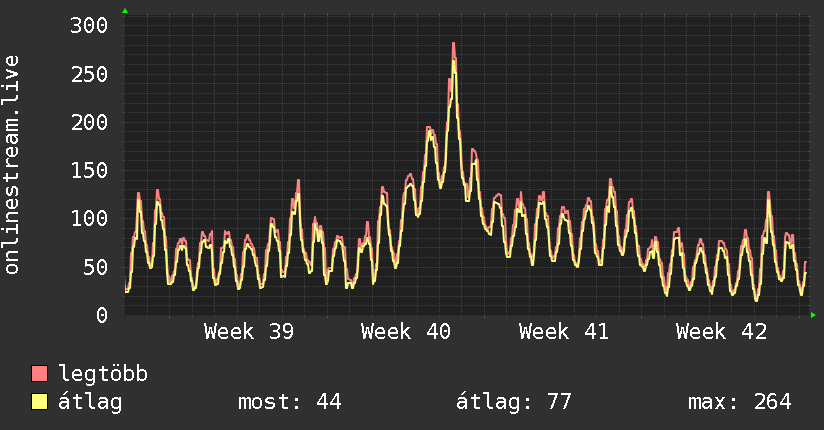Click the 300 y-axis label

click(89, 25)
